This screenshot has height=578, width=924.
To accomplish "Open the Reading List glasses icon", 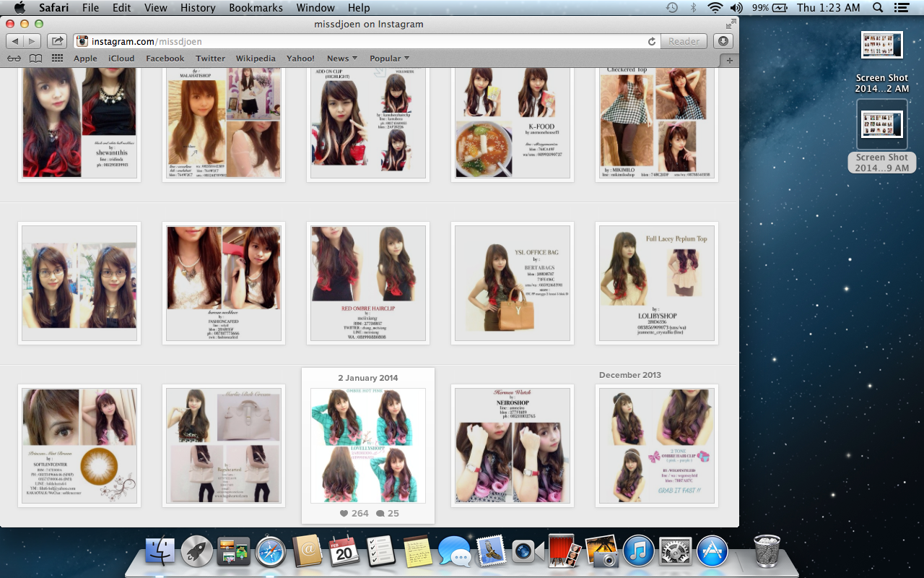I will pos(14,59).
